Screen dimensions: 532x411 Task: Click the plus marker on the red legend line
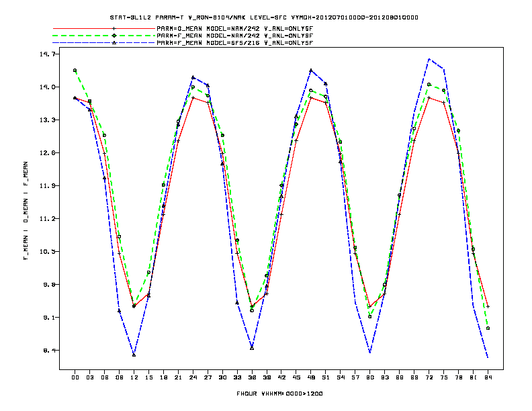114,29
